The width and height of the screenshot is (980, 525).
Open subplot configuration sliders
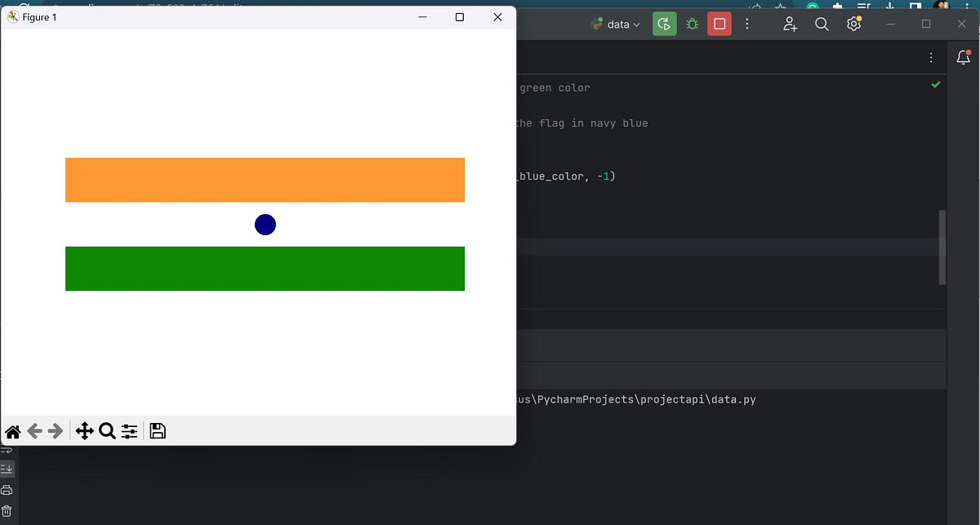(x=129, y=431)
